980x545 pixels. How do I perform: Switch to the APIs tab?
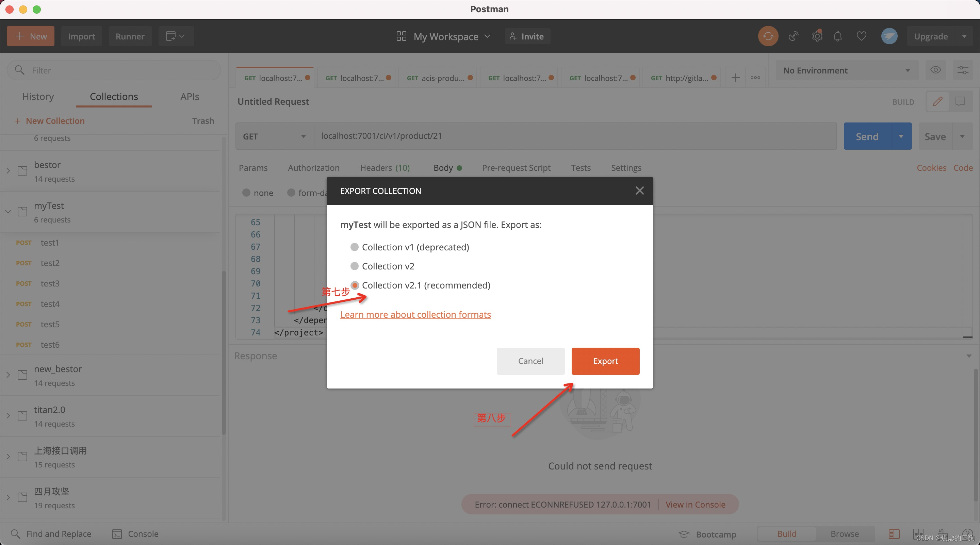point(190,97)
